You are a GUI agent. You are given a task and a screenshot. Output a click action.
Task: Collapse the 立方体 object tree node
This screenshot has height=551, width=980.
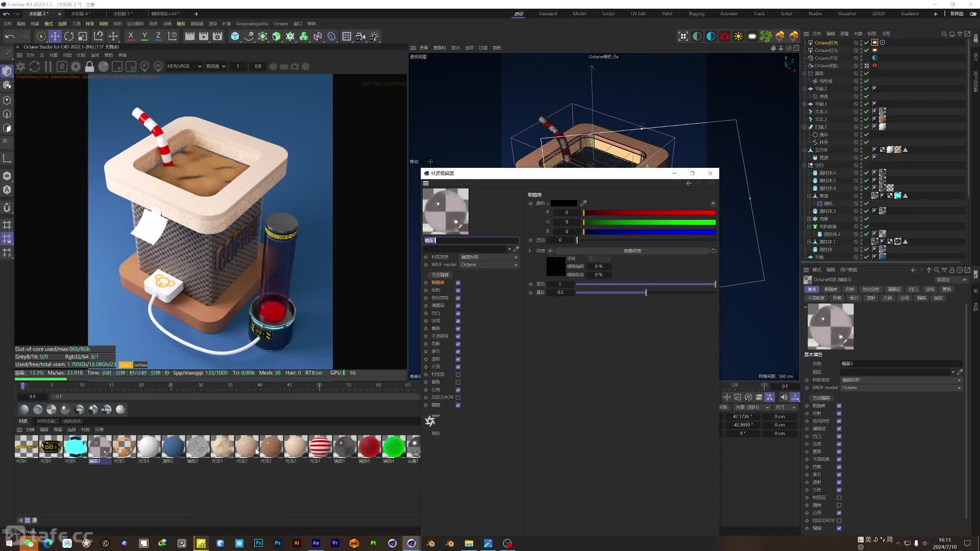click(805, 150)
